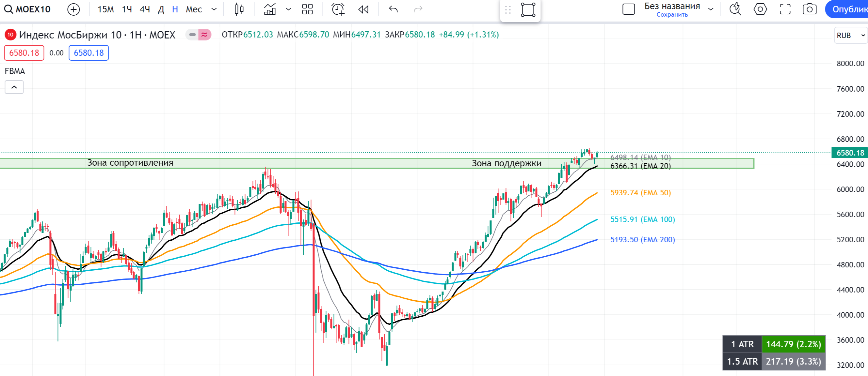Start bar replay with the rewind icon
Image resolution: width=868 pixels, height=376 pixels.
click(x=363, y=9)
